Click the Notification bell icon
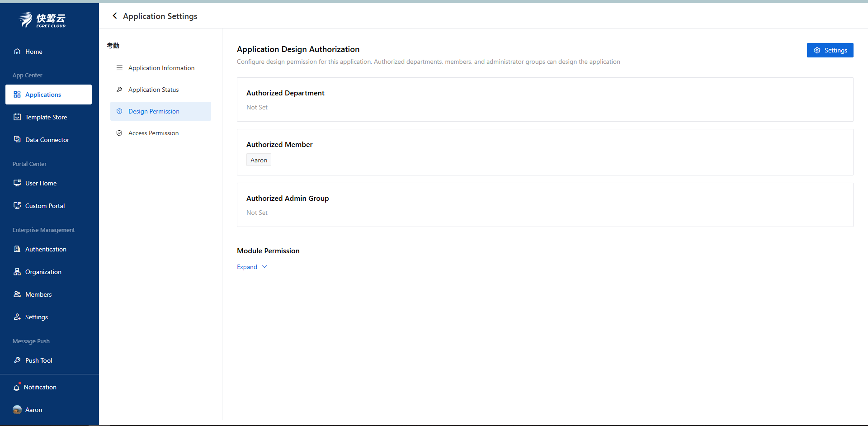 17,388
